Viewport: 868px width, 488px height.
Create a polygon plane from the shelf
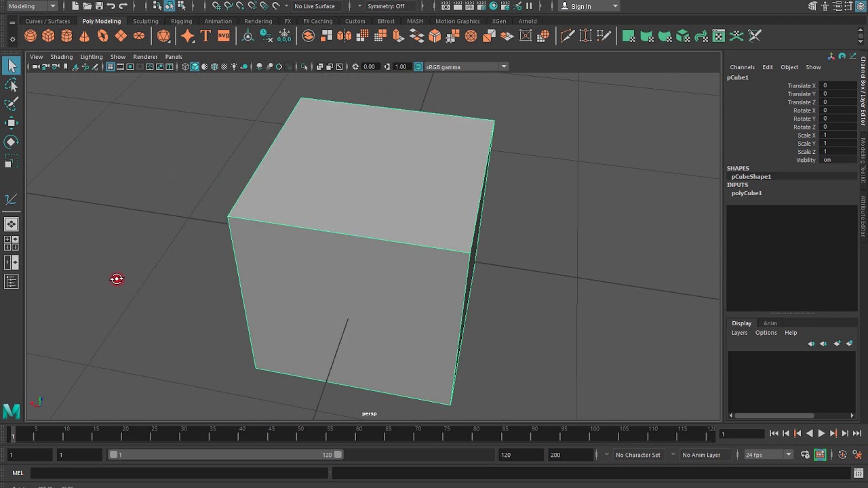[121, 36]
